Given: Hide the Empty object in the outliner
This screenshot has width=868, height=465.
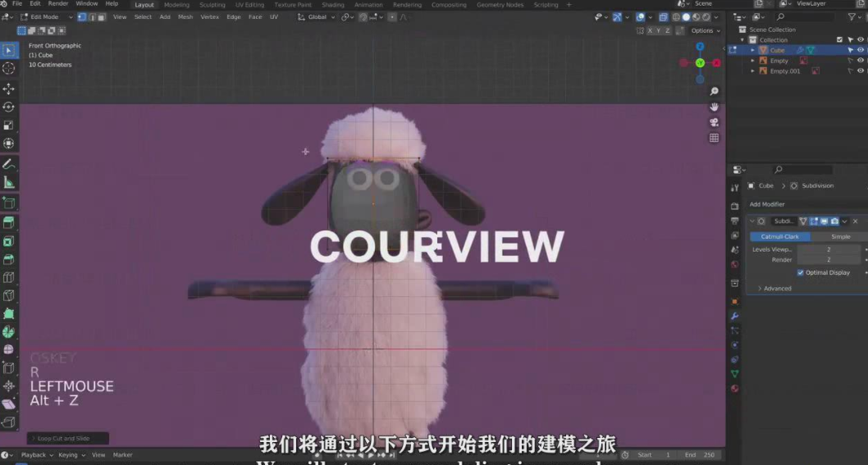Looking at the screenshot, I should pos(861,61).
